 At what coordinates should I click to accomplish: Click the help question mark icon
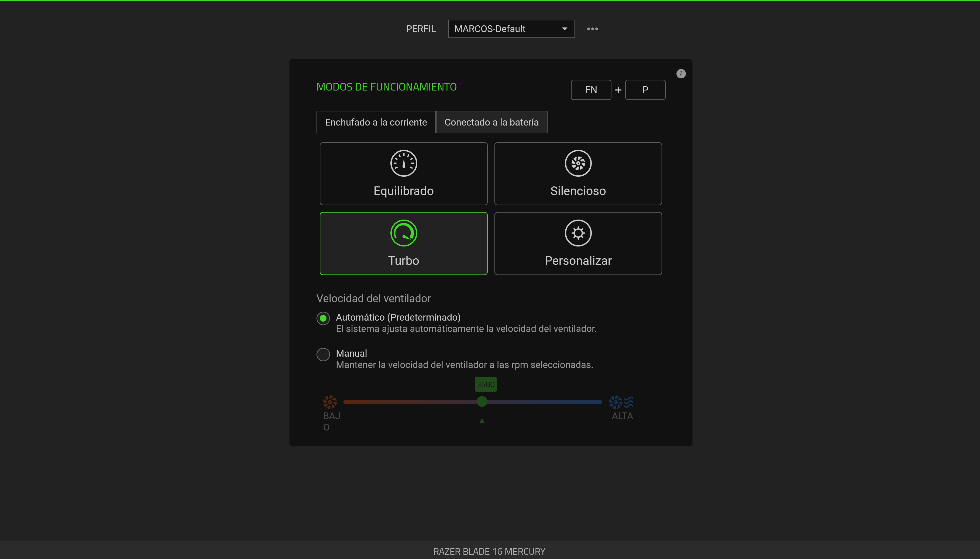pos(681,74)
